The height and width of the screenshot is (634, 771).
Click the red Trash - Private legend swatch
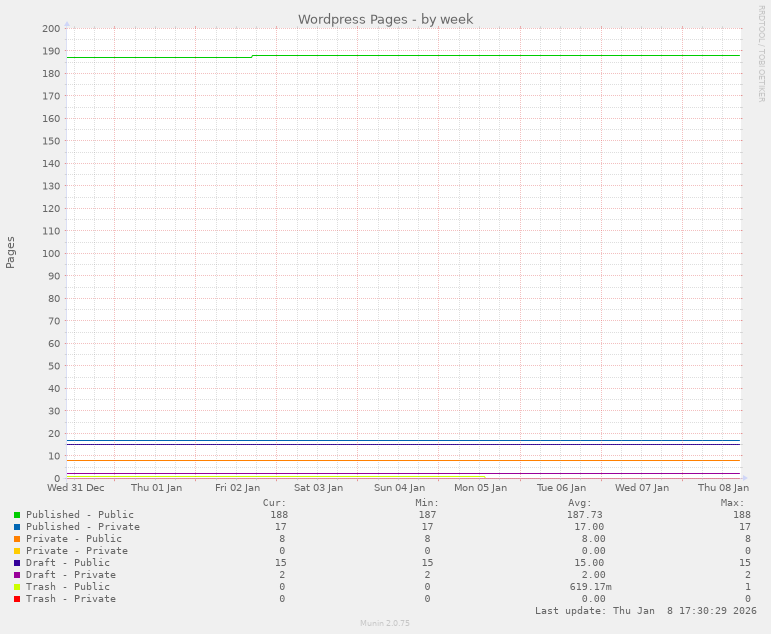coord(17,599)
